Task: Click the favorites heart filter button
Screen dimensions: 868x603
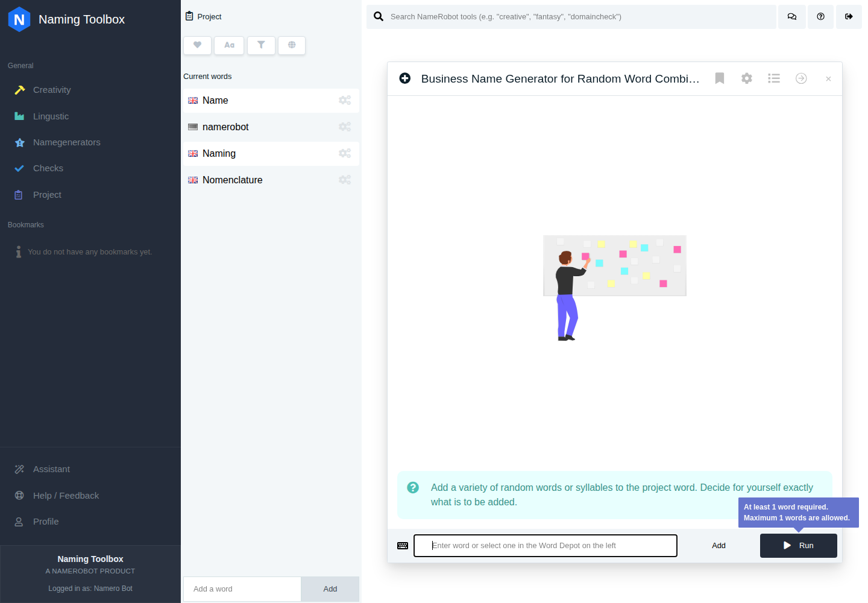Action: coord(197,45)
